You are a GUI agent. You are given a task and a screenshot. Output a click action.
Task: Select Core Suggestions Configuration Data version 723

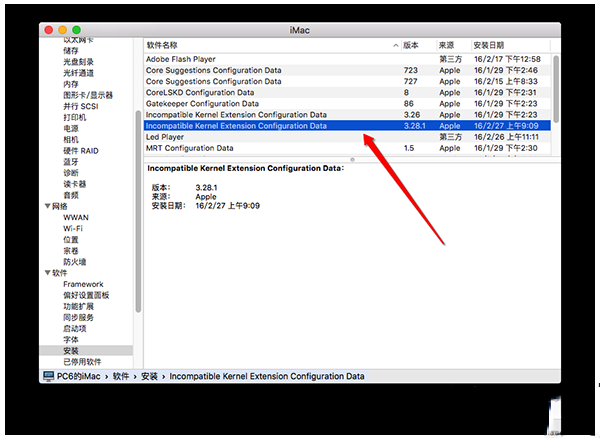click(347, 70)
